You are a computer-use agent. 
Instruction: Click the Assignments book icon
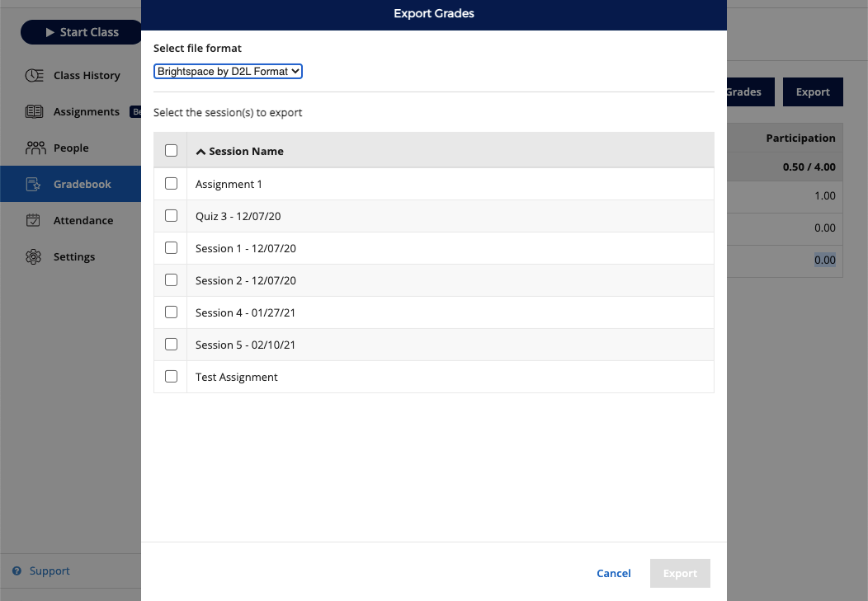pos(35,111)
